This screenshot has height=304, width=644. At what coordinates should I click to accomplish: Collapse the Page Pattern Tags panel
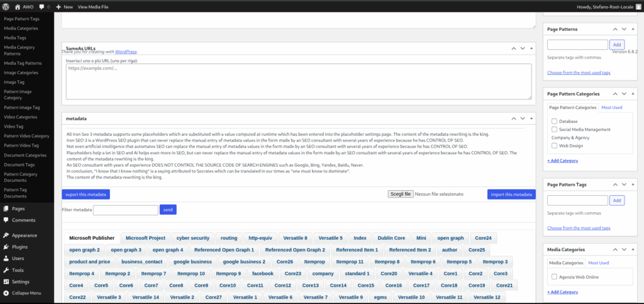coord(633,184)
